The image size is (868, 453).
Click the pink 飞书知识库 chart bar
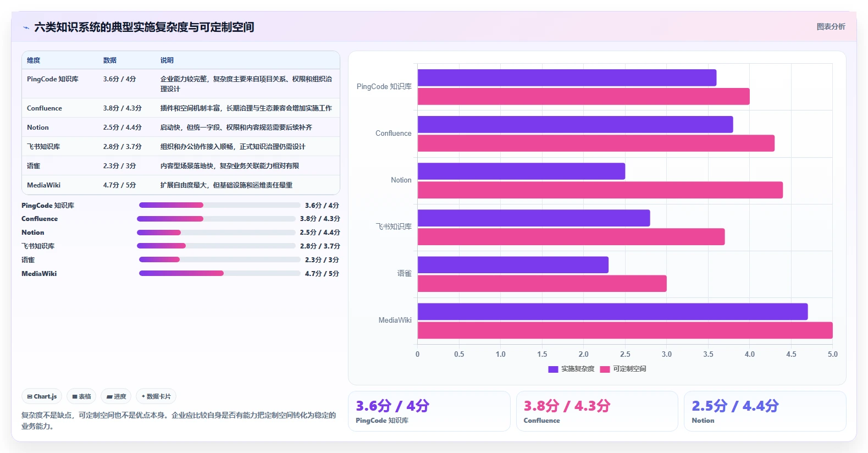[x=571, y=236]
